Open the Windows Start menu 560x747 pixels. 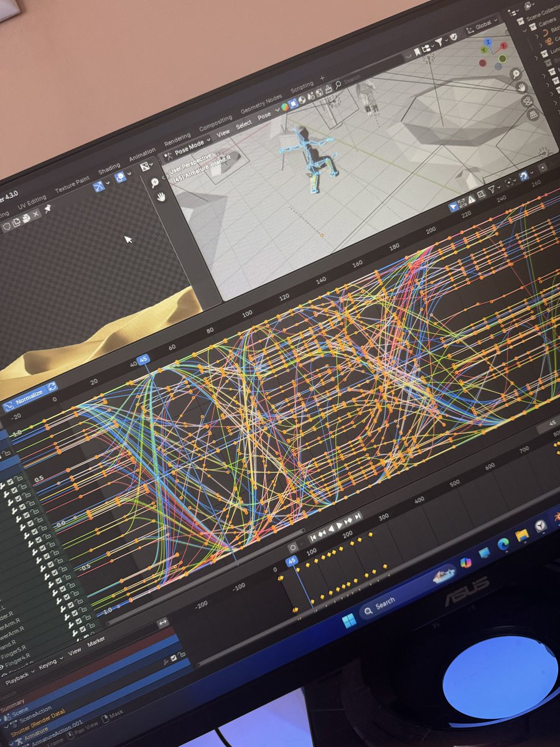348,619
